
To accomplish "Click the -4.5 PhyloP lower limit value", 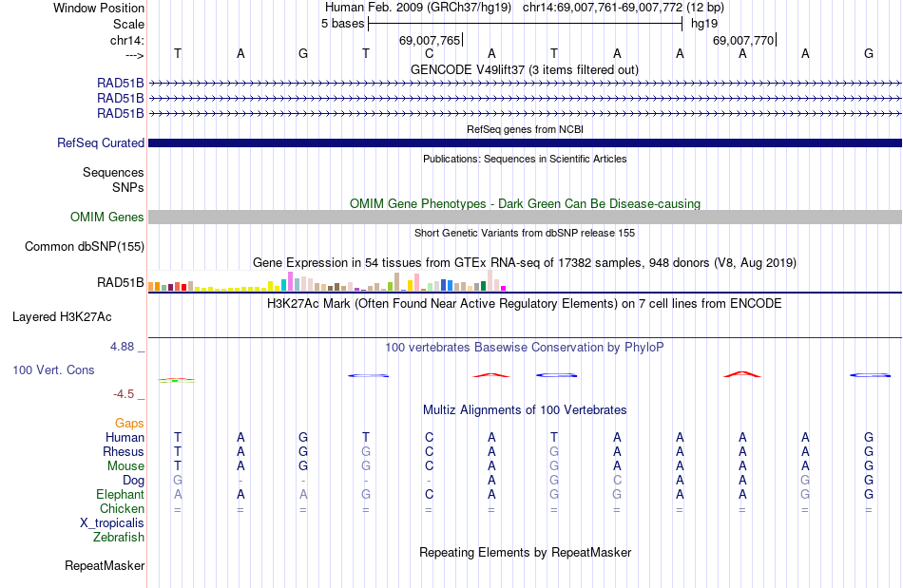I will click(124, 394).
